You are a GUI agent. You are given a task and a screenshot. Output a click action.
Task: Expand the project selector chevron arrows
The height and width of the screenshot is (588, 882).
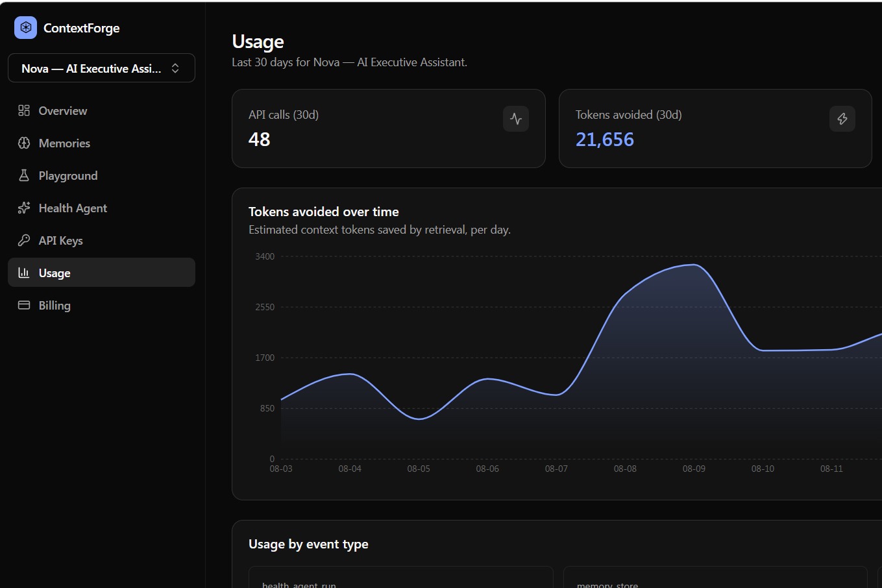175,68
